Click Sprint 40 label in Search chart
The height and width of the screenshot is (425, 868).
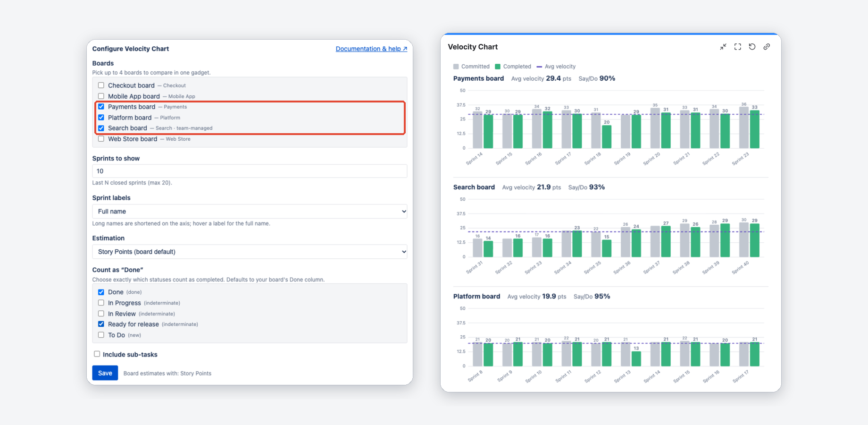pos(740,268)
